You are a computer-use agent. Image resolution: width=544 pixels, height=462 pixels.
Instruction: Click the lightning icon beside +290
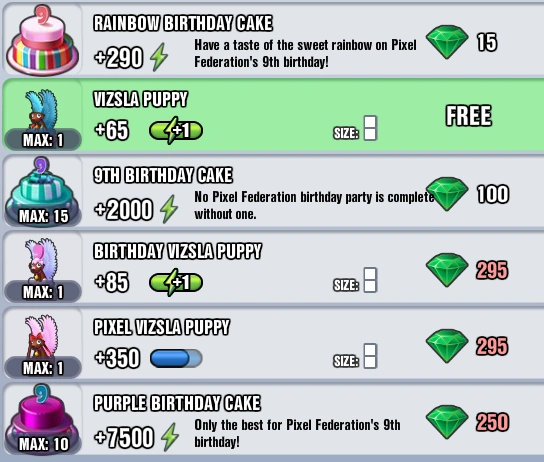click(159, 57)
